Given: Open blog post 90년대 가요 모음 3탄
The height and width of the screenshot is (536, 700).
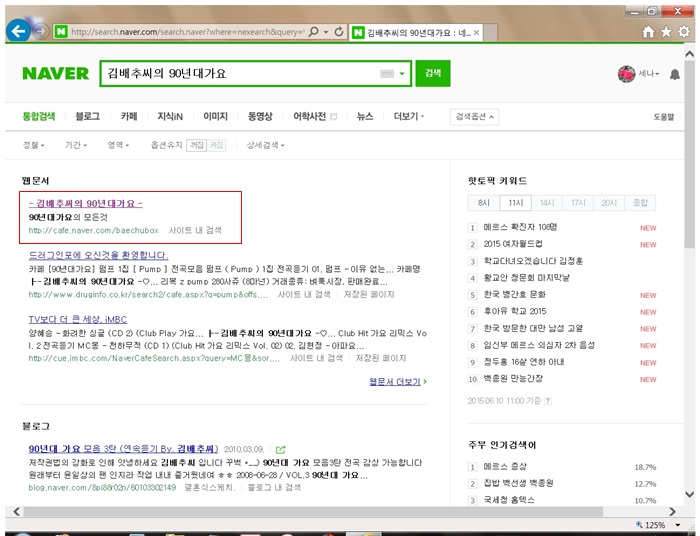Looking at the screenshot, I should [123, 449].
